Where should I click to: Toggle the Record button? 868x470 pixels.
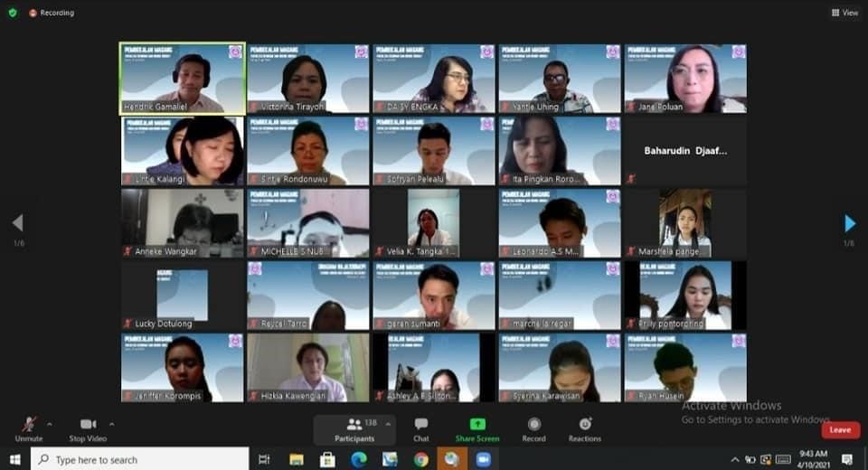click(x=533, y=428)
